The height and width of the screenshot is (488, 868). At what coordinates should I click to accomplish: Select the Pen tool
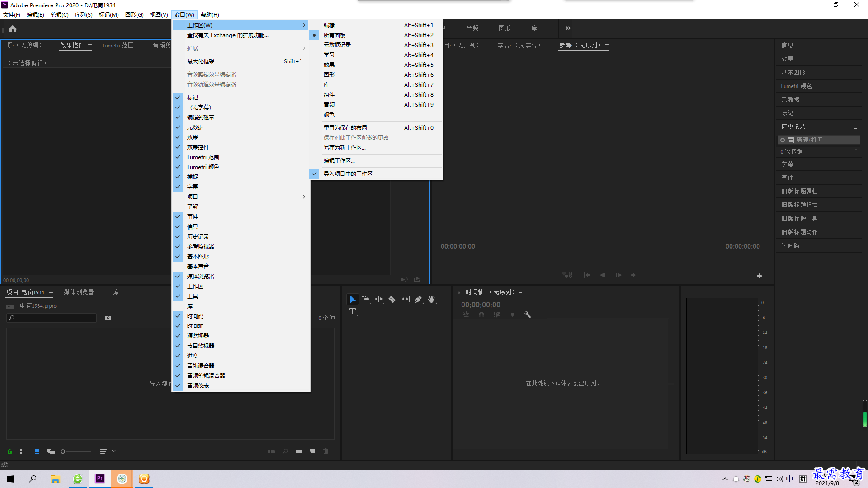pos(418,299)
